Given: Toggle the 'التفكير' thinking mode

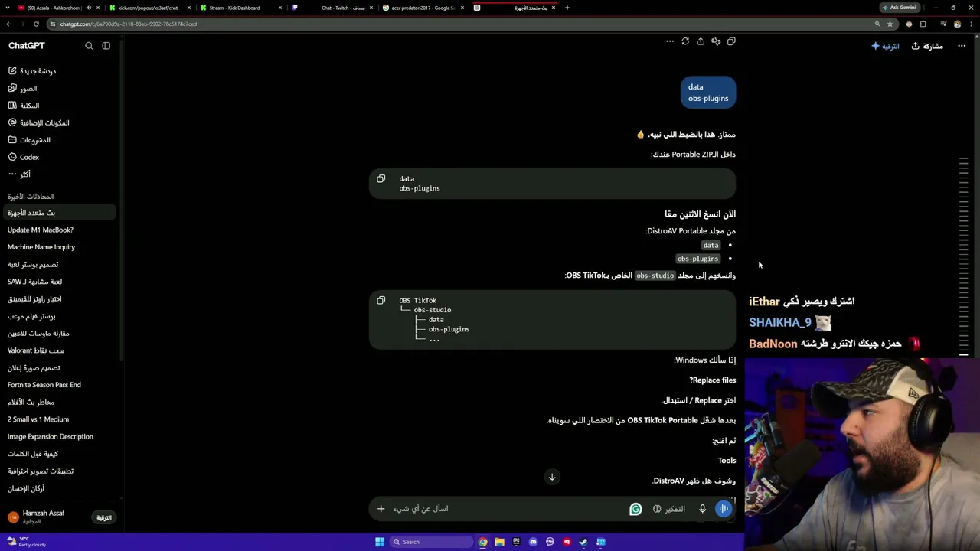Looking at the screenshot, I should (669, 509).
